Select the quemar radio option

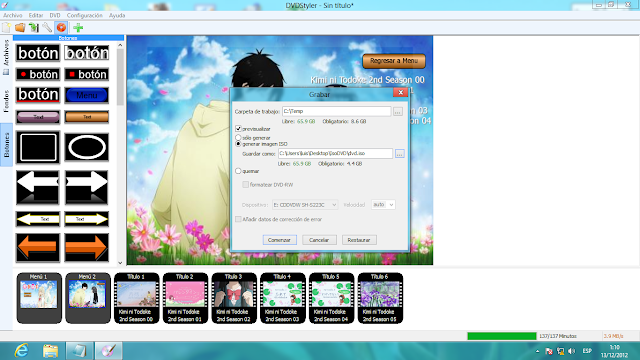[238, 171]
